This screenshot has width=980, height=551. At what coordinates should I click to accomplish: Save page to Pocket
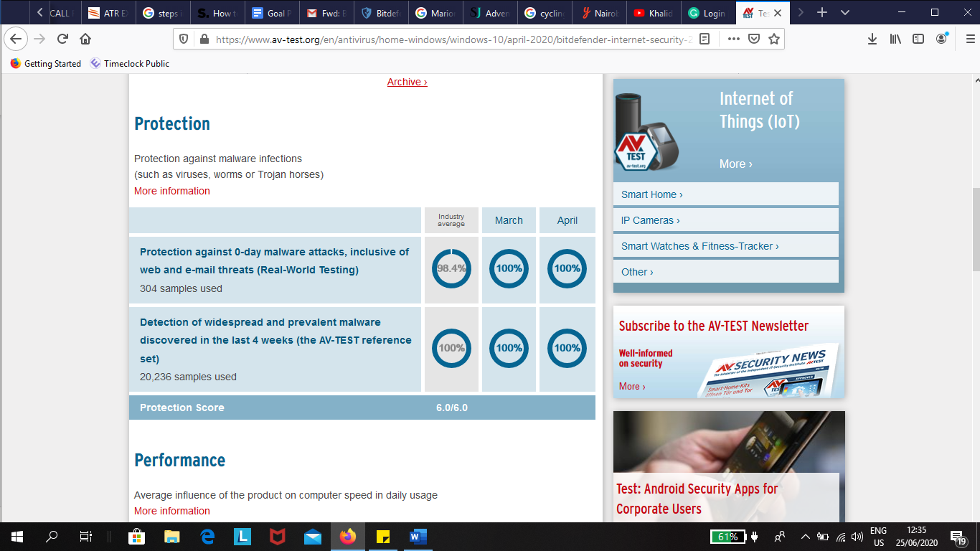coord(754,39)
